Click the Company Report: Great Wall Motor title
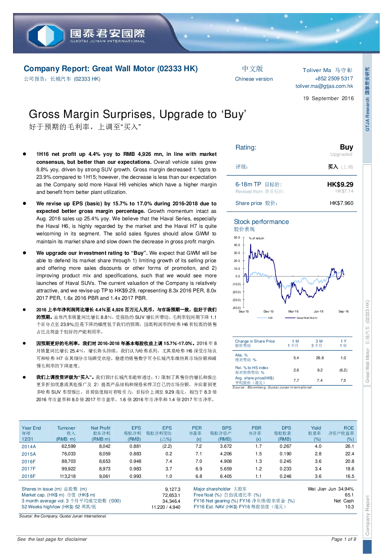The width and height of the screenshot is (392, 555). tap(111, 69)
